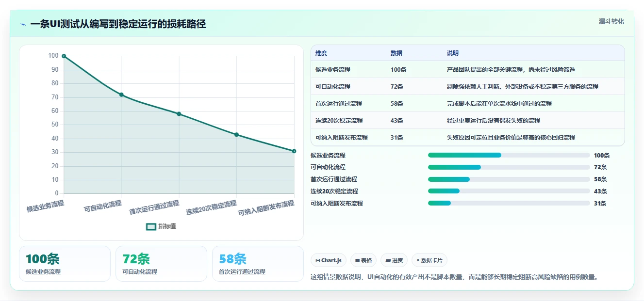
Task: Click the chart data point at value 72
Action: tap(121, 95)
